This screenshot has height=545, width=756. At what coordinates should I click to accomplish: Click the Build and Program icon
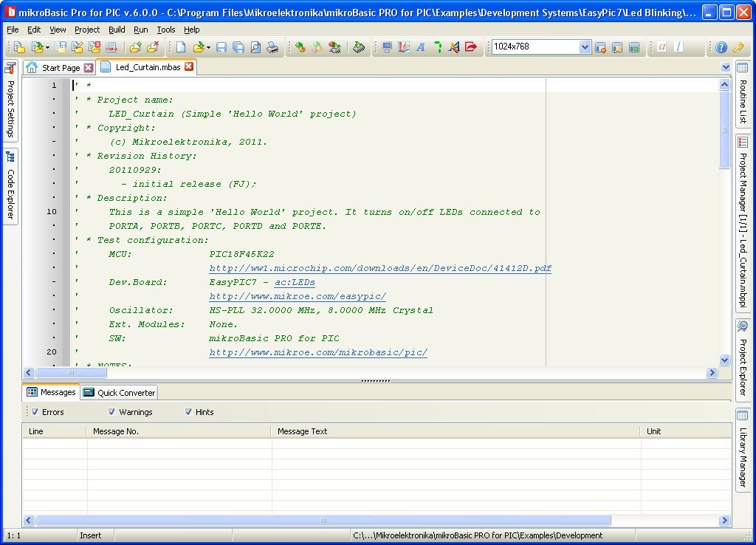click(x=334, y=47)
